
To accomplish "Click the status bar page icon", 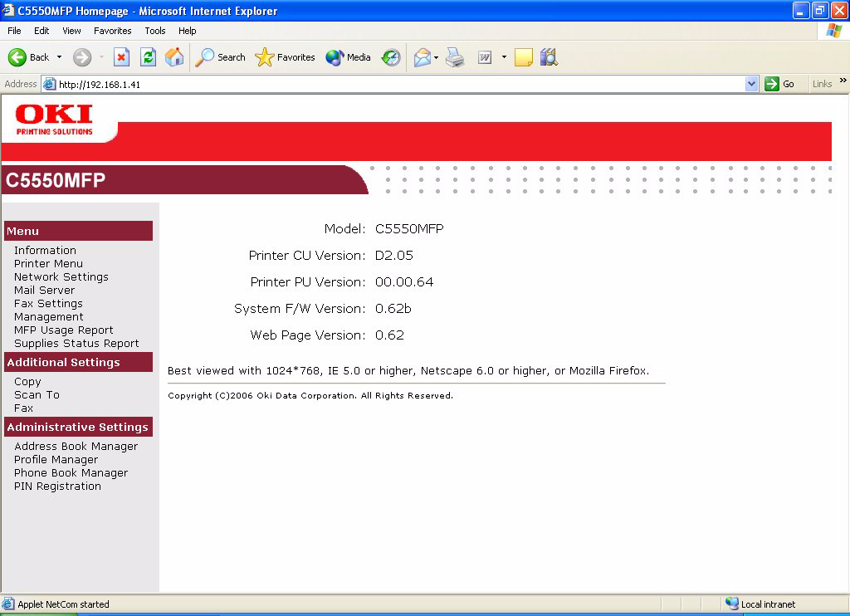I will coord(8,604).
